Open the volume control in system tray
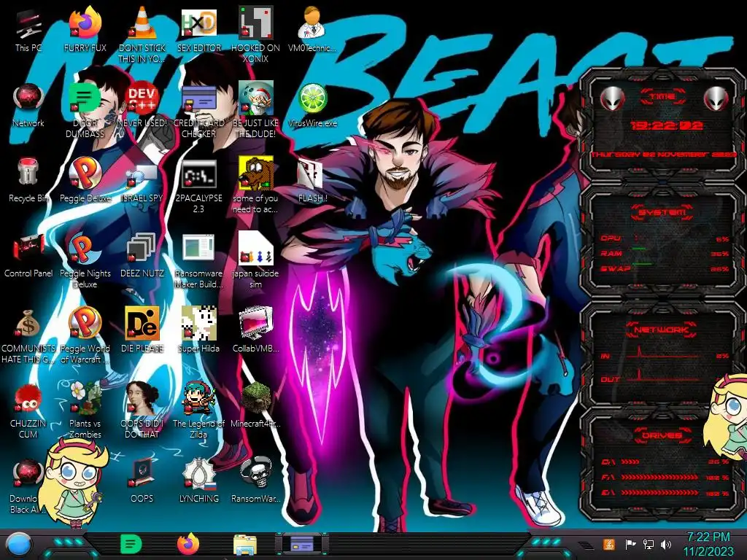 pyautogui.click(x=665, y=544)
